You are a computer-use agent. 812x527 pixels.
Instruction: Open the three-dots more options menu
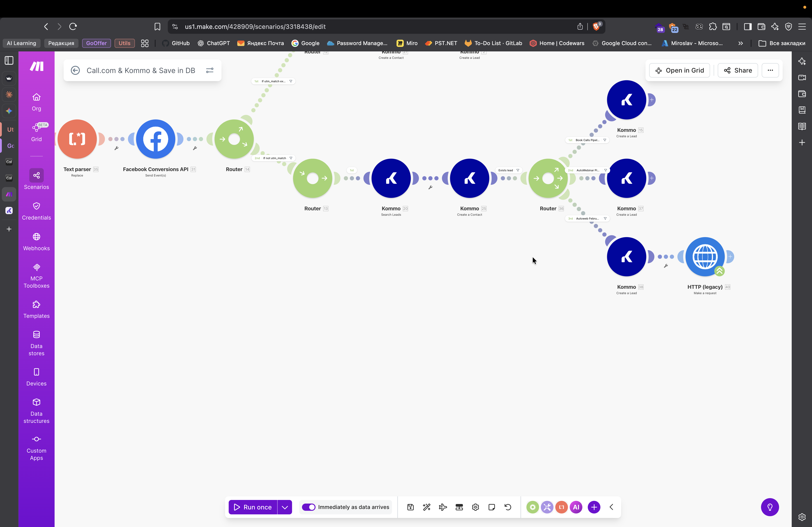tap(770, 70)
